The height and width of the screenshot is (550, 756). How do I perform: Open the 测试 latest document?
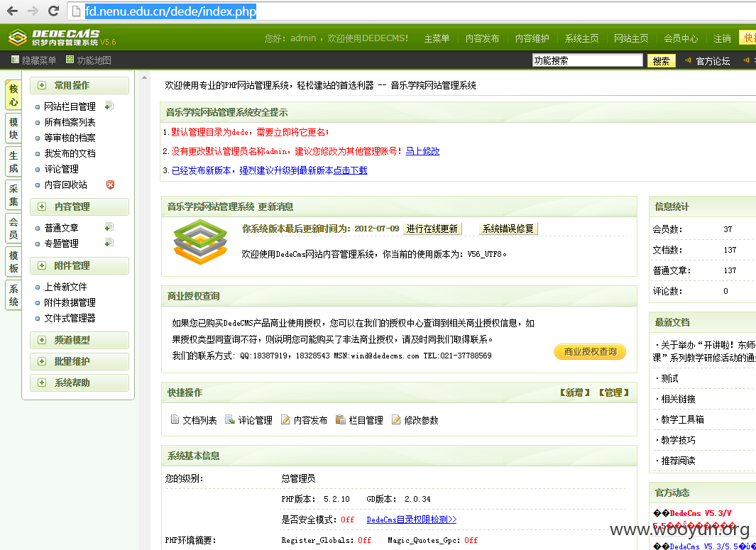[669, 379]
